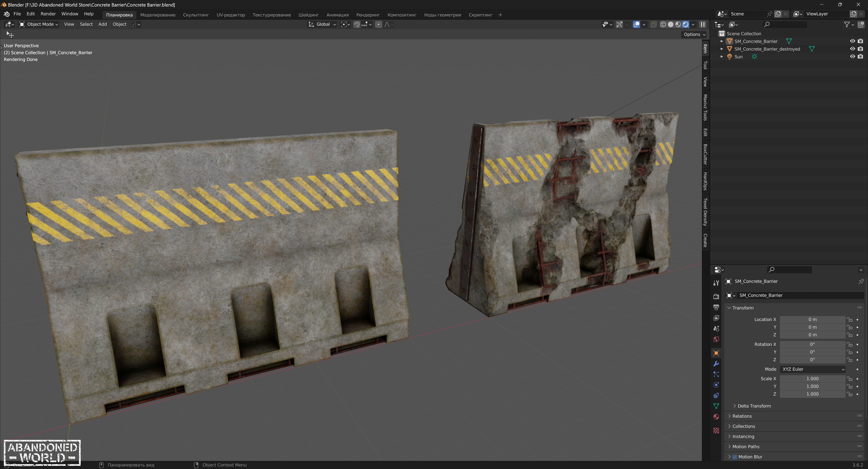868x469 pixels.
Task: Toggle viewport visibility of SM_Concrete_Barrier_destroyed
Action: click(x=852, y=49)
